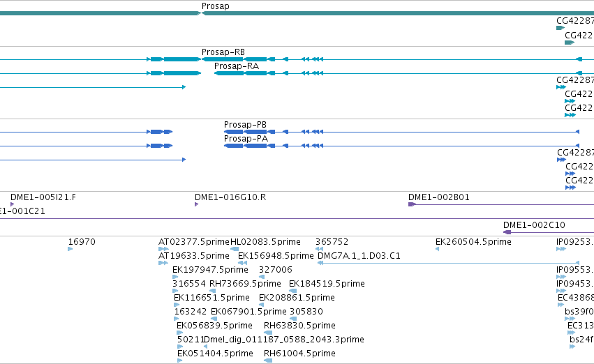Image resolution: width=594 pixels, height=364 pixels.
Task: Pick the IP09553 EST label
Action: click(575, 270)
